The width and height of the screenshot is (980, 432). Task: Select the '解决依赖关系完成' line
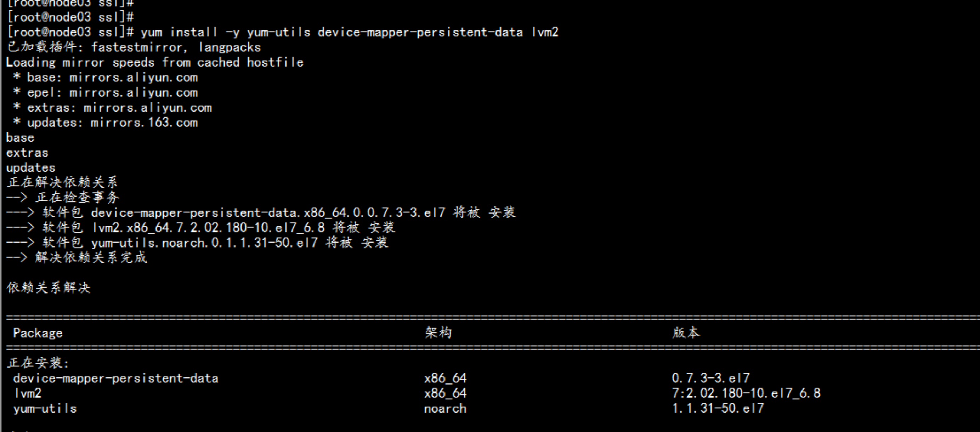click(77, 257)
